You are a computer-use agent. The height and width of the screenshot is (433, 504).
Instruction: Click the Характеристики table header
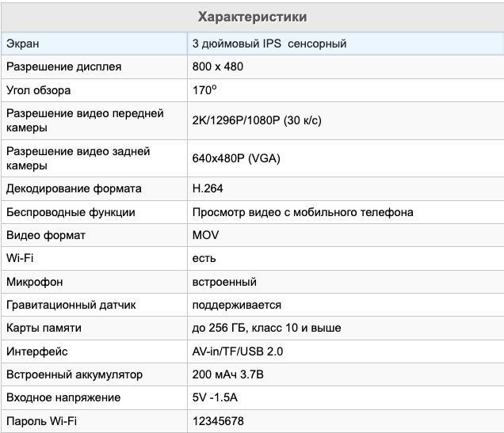(x=252, y=17)
